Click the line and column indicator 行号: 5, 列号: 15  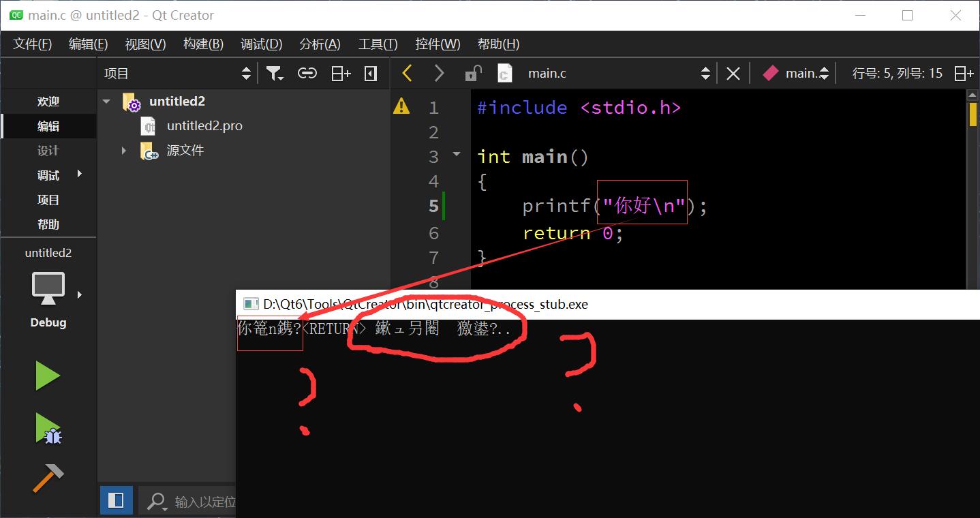pyautogui.click(x=898, y=73)
